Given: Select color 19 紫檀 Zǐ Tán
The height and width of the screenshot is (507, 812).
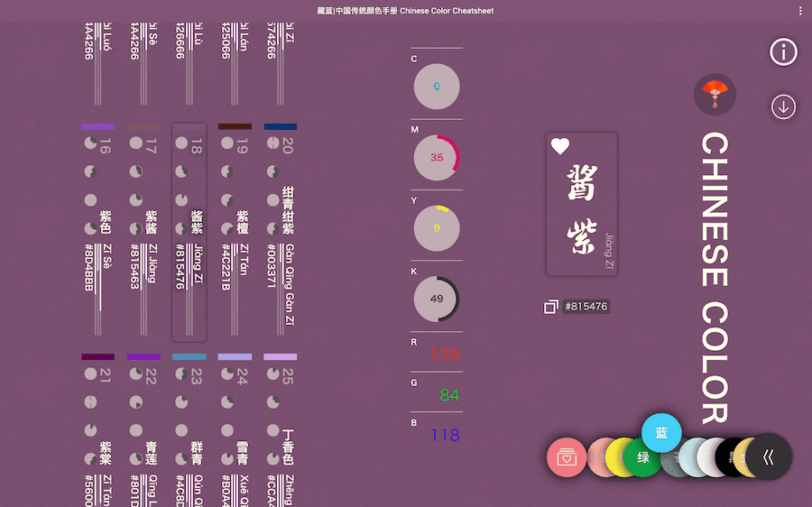Looking at the screenshot, I should tap(235, 230).
